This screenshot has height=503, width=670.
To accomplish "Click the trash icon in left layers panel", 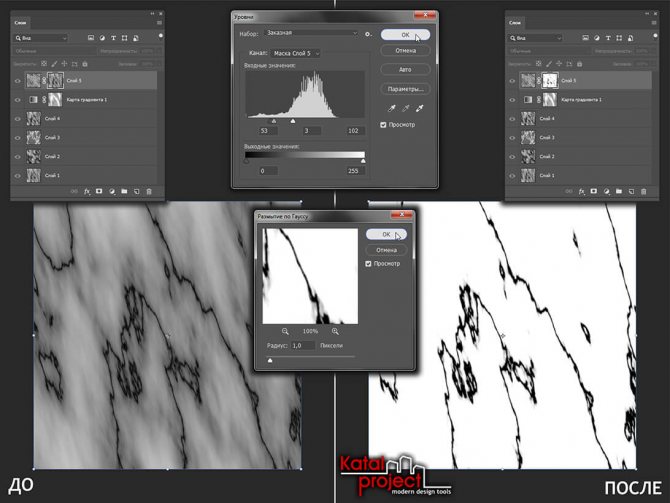I will tap(149, 190).
